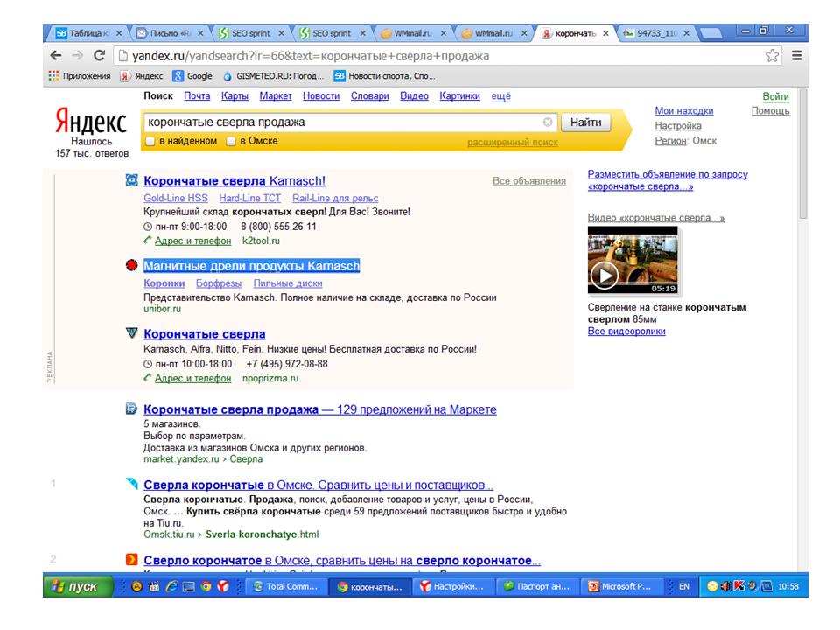Open 'расширенный поиск' link

click(x=512, y=143)
